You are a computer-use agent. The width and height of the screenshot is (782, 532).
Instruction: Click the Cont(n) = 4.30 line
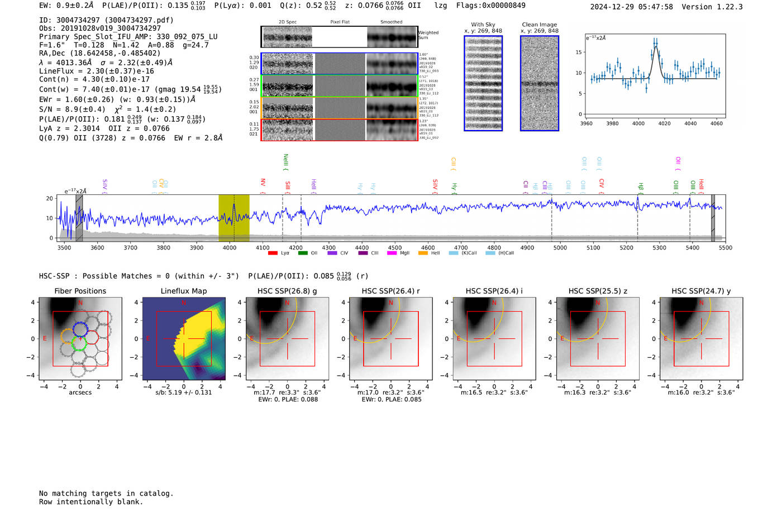94,79
